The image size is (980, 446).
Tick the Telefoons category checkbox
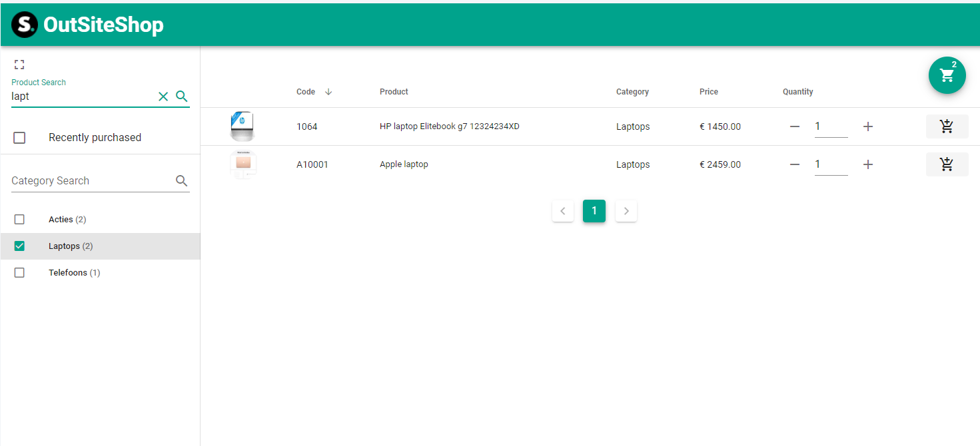coord(19,273)
